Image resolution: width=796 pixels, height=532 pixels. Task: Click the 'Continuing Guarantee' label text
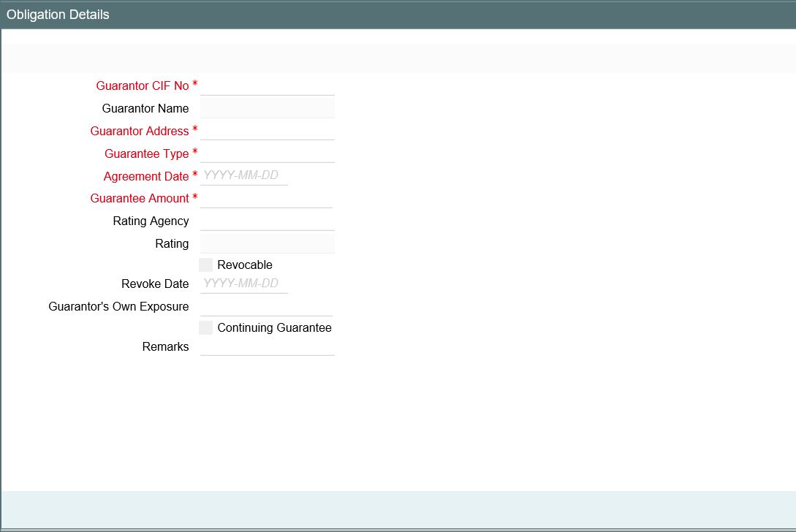(x=275, y=327)
